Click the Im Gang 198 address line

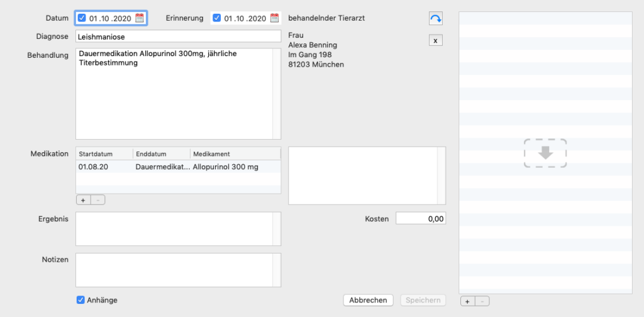pyautogui.click(x=310, y=55)
